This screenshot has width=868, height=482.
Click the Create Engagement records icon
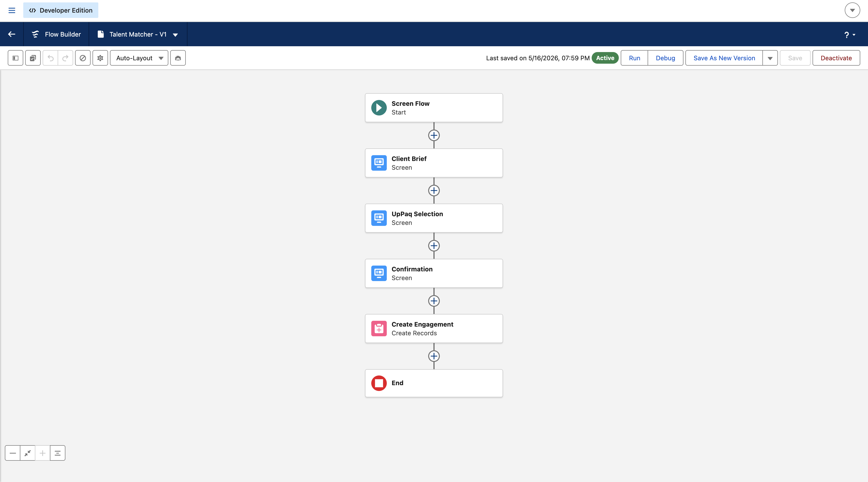click(x=379, y=329)
